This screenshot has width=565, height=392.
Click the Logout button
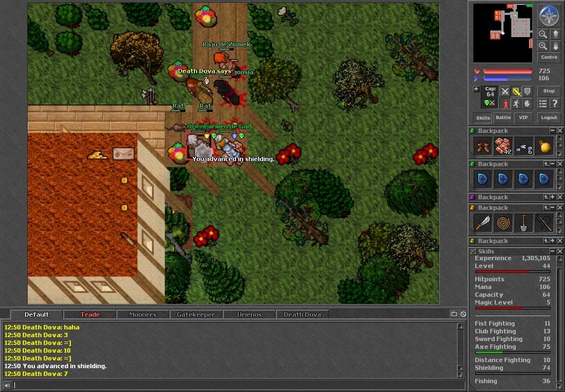coord(549,117)
